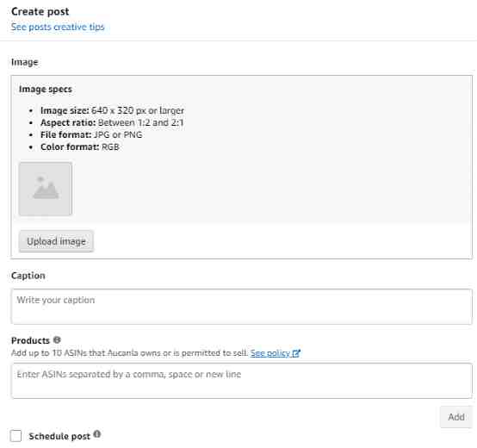Click the Products section label
Viewport: 477px width, 448px height.
click(30, 340)
